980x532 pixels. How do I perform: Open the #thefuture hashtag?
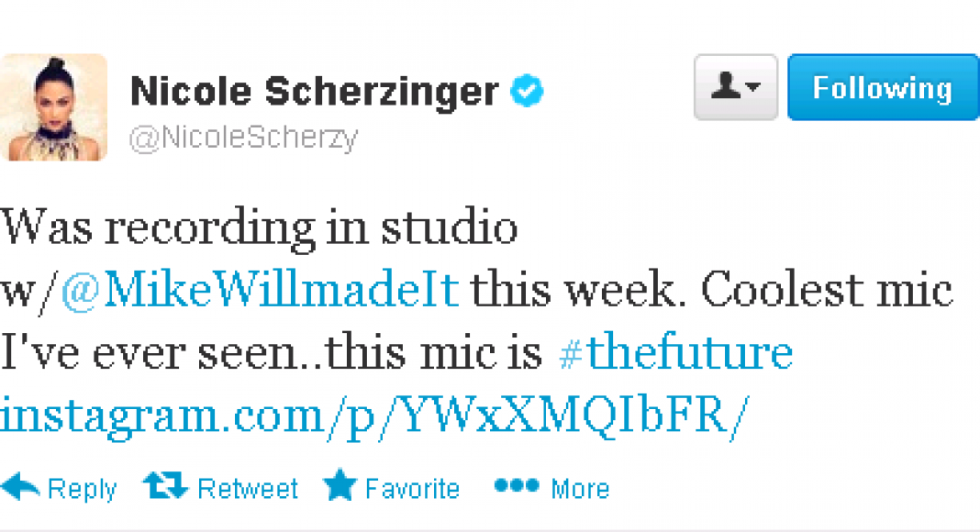coord(674,353)
